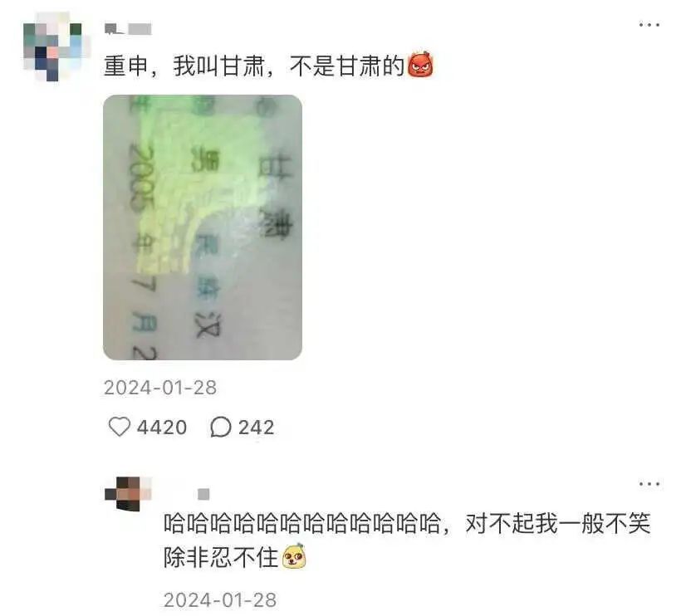This screenshot has width=686, height=616.
Task: Open the three-dot menu on the reply
Action: 649,484
